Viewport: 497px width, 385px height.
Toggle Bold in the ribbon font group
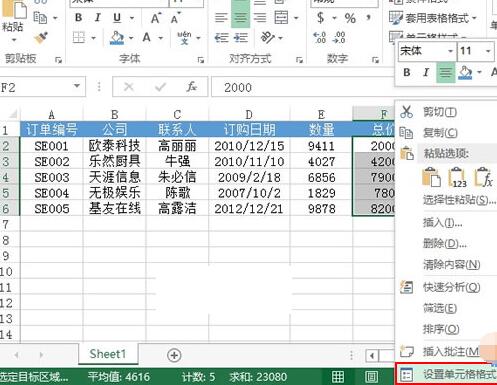(x=79, y=17)
